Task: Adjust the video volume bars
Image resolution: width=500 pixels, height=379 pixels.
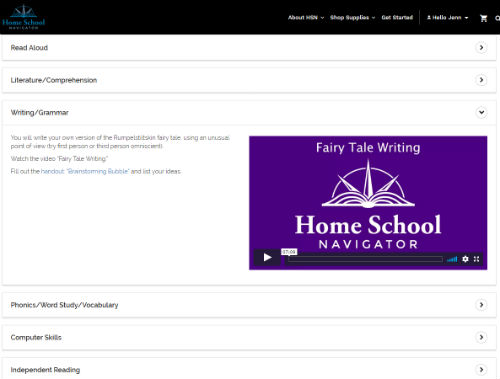Action: click(452, 259)
